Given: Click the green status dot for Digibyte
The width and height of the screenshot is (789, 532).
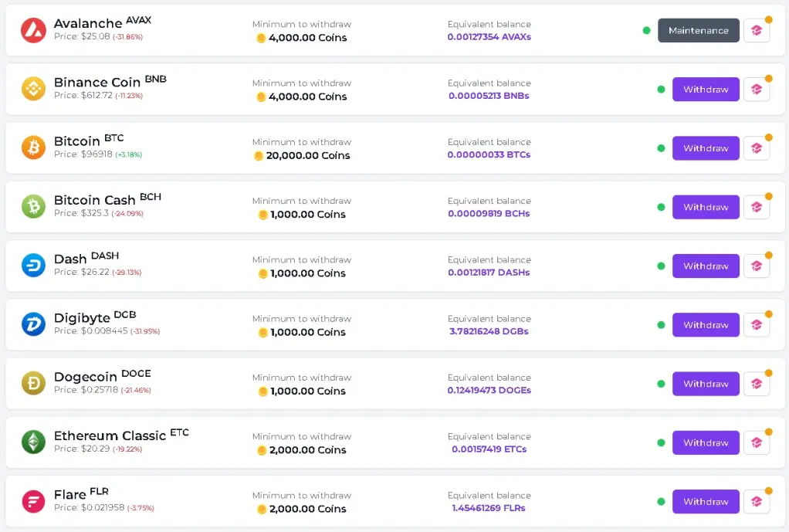Looking at the screenshot, I should coord(661,324).
